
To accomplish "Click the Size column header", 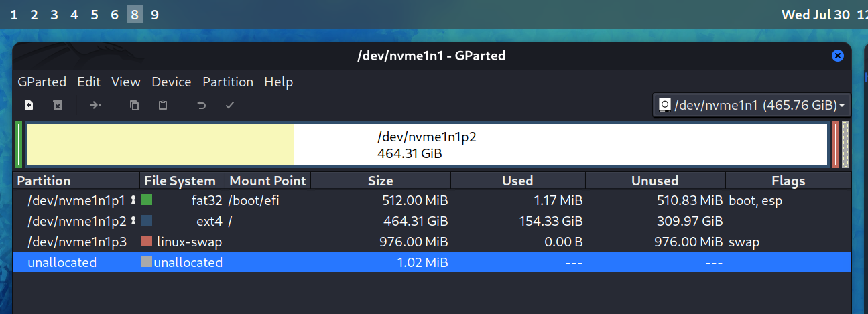I will click(x=381, y=181).
